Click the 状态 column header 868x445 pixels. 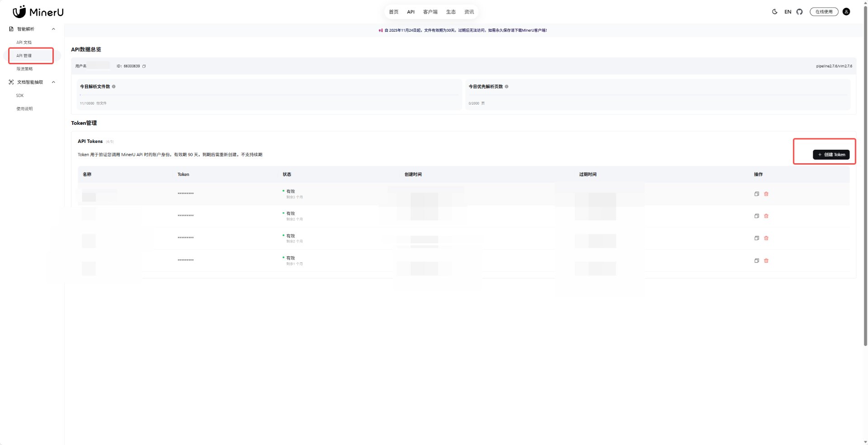287,175
